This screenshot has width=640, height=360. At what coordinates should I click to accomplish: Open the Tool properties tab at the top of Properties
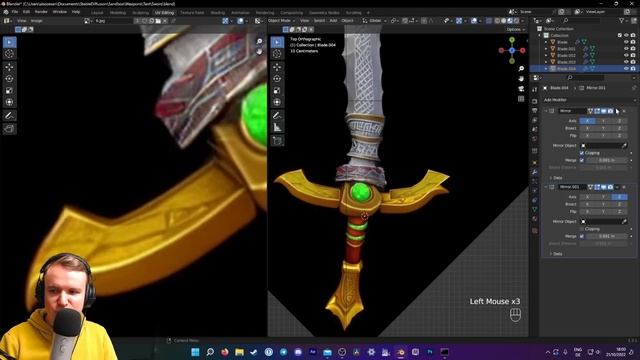[535, 90]
